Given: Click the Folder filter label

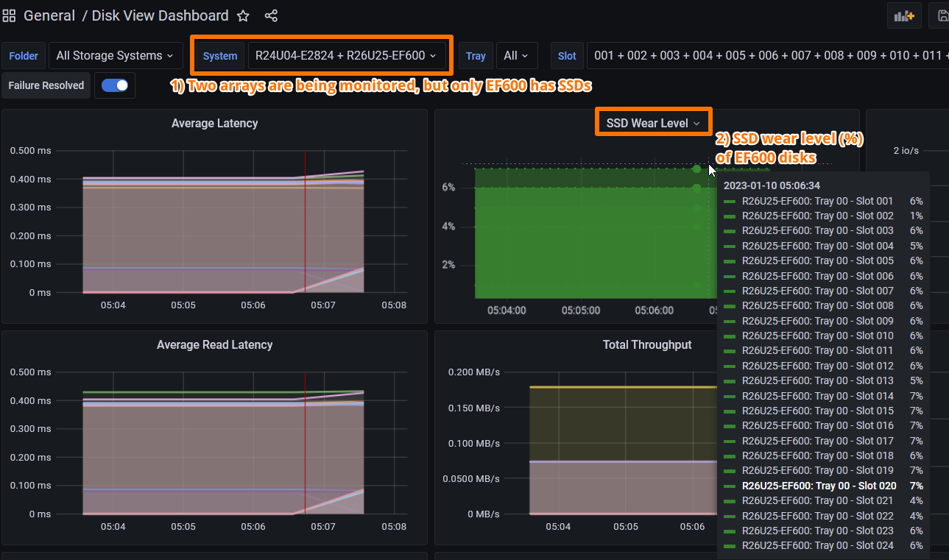Looking at the screenshot, I should click(x=24, y=55).
